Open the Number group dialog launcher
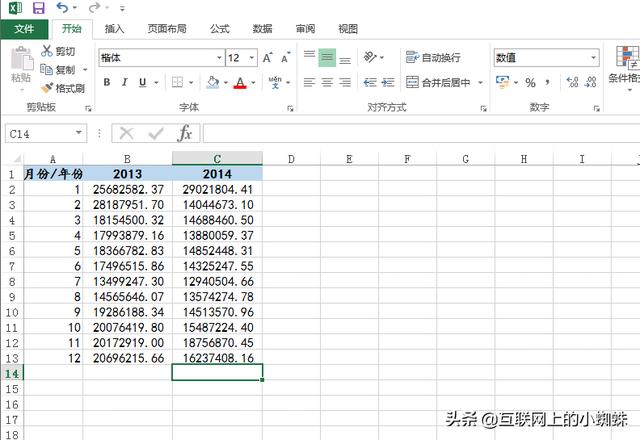 tap(596, 109)
